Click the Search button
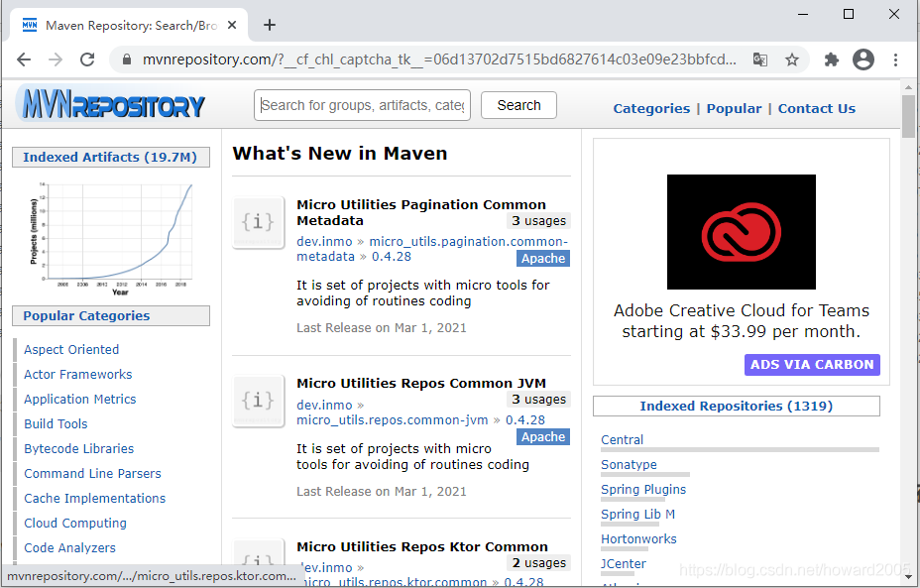920x588 pixels. pyautogui.click(x=518, y=105)
